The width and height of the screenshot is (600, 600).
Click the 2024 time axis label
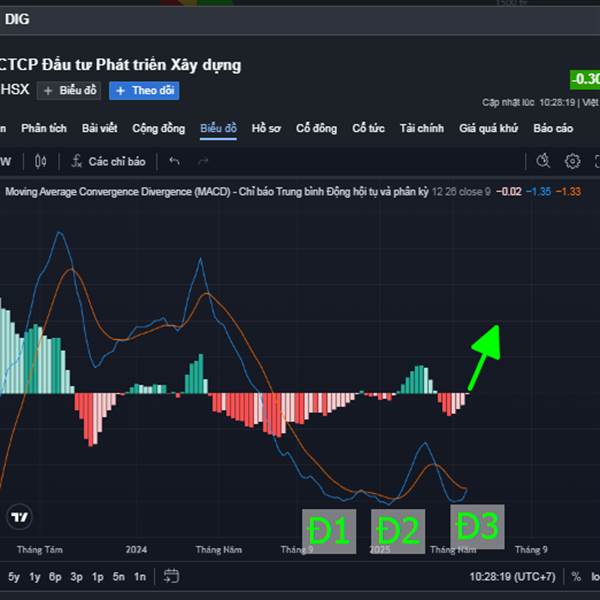[136, 550]
